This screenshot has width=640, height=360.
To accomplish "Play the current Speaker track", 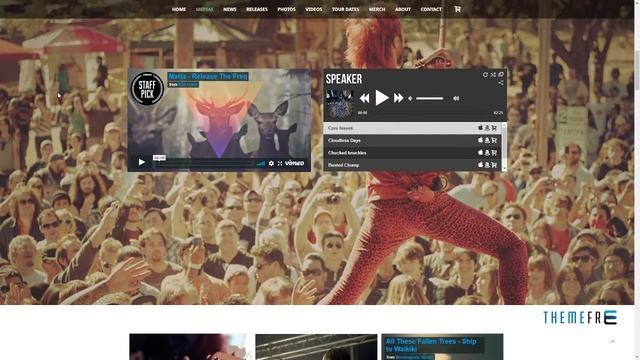I will pos(382,98).
